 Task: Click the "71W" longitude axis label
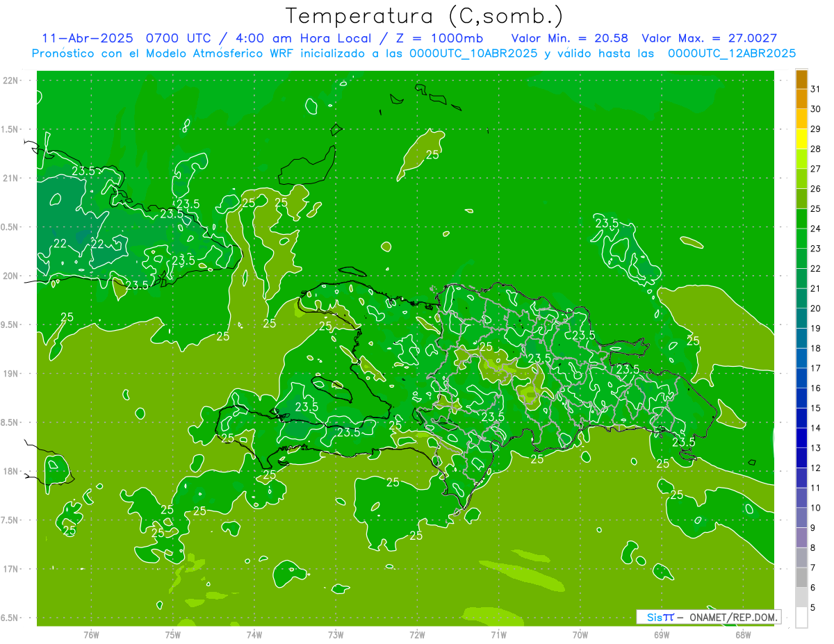click(x=498, y=634)
